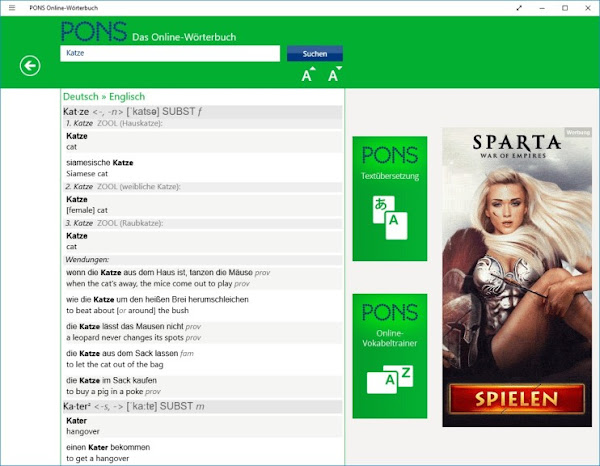Click '1. Katze ZOOL (Hauskatze)' row
Image resolution: width=600 pixels, height=466 pixels.
point(202,123)
